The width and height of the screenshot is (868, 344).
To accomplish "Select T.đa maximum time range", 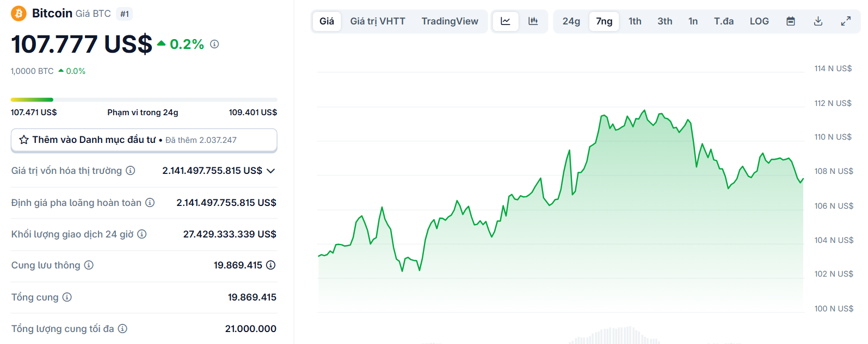I will tap(724, 21).
